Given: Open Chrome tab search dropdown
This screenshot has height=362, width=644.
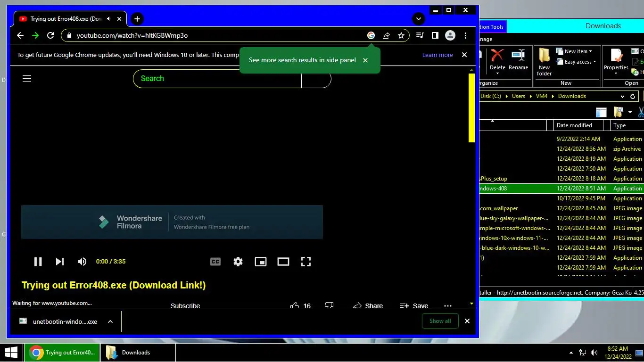Looking at the screenshot, I should tap(418, 19).
